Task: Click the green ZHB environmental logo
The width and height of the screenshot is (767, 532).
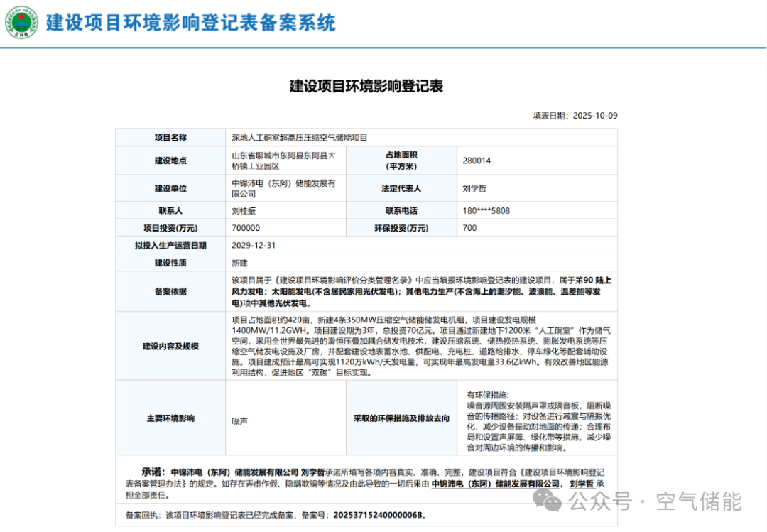Action: click(x=22, y=22)
